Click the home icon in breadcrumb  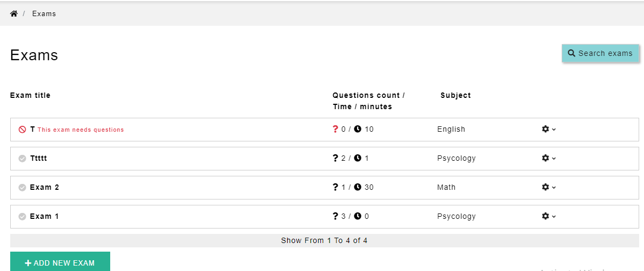pos(14,13)
